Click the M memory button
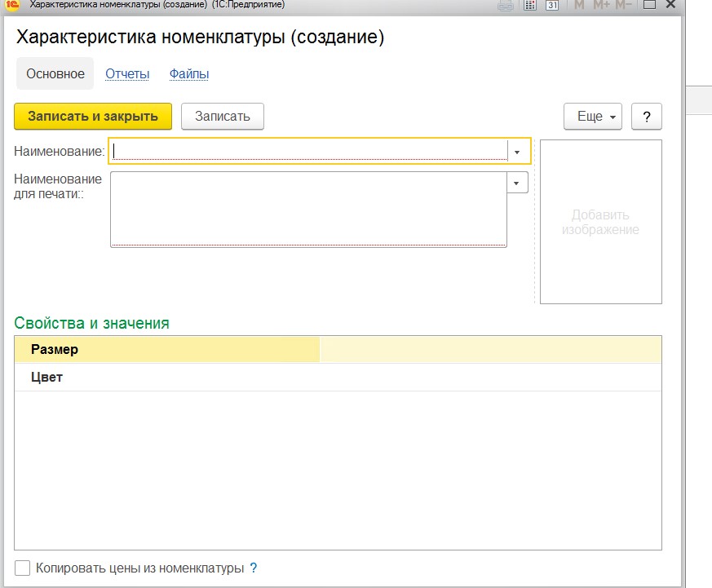This screenshot has height=588, width=712. click(579, 5)
